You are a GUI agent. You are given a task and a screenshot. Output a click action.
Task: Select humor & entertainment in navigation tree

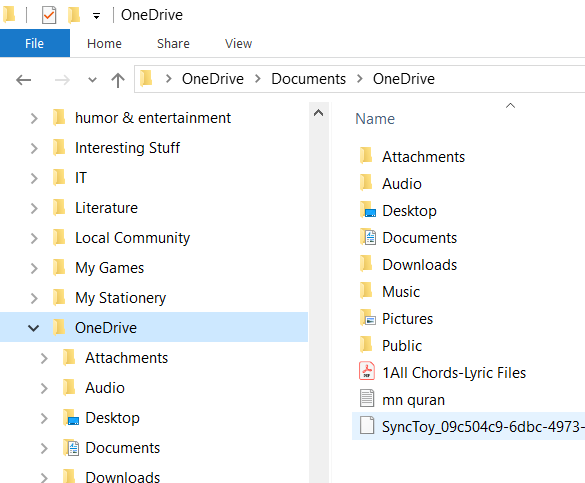153,118
